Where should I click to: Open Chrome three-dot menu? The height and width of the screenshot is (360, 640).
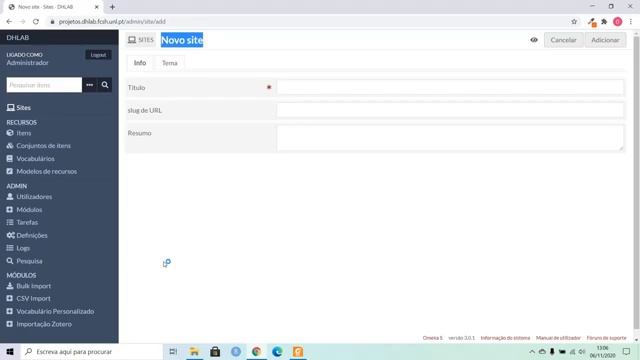[631, 22]
